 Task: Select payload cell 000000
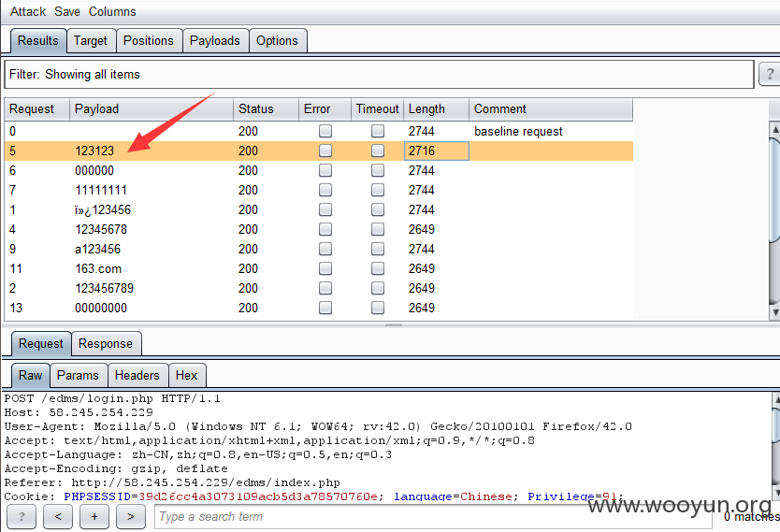(x=152, y=170)
